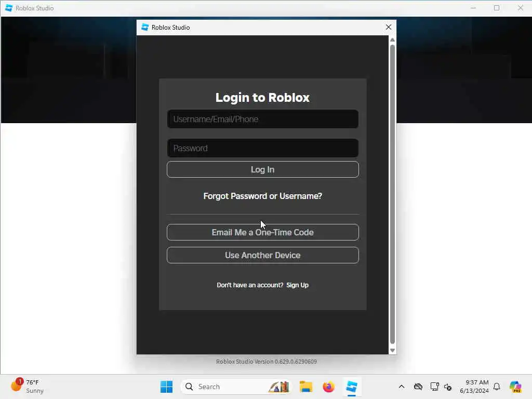Click the cloud sync tray icon

(x=418, y=387)
